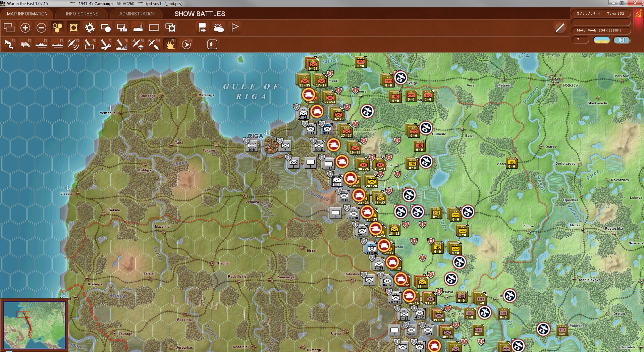
Task: Click the round diagonal-slash icon
Action: 560,28
